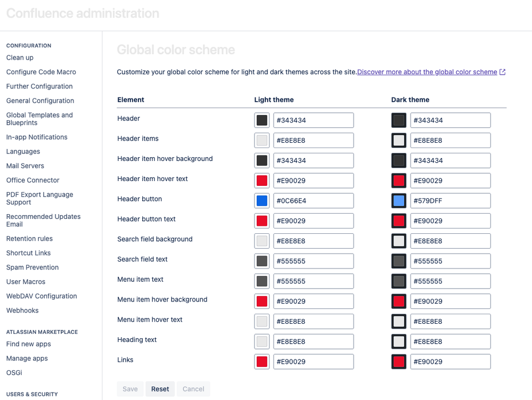The image size is (532, 400).
Task: Go to Languages settings
Action: [x=23, y=151]
